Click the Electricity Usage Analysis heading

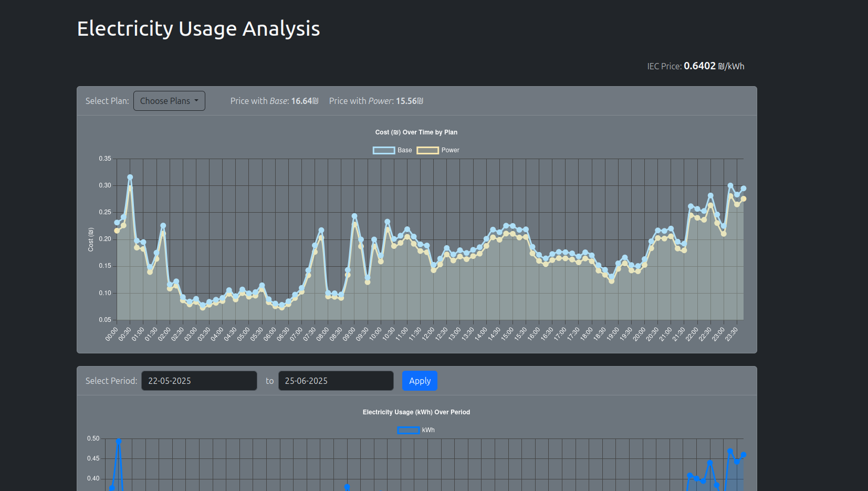coord(198,28)
